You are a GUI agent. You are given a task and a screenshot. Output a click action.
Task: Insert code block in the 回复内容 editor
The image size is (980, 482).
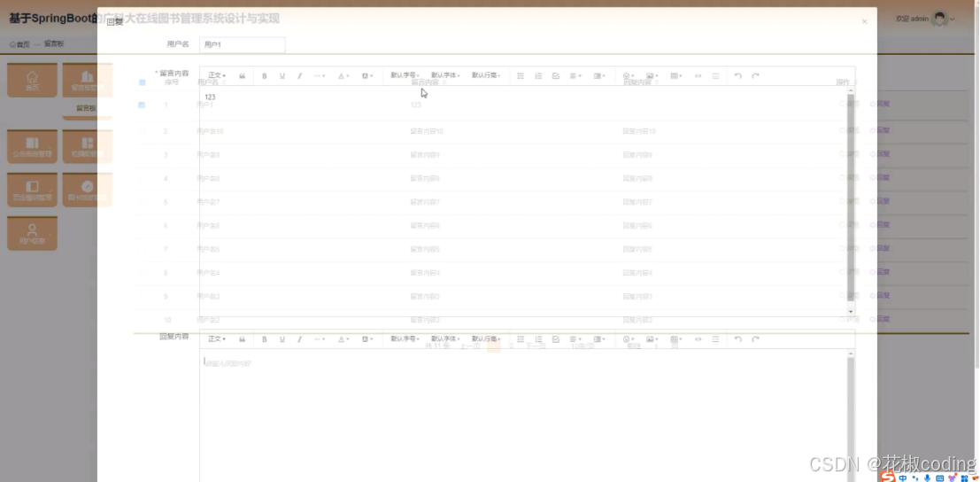[x=698, y=338]
